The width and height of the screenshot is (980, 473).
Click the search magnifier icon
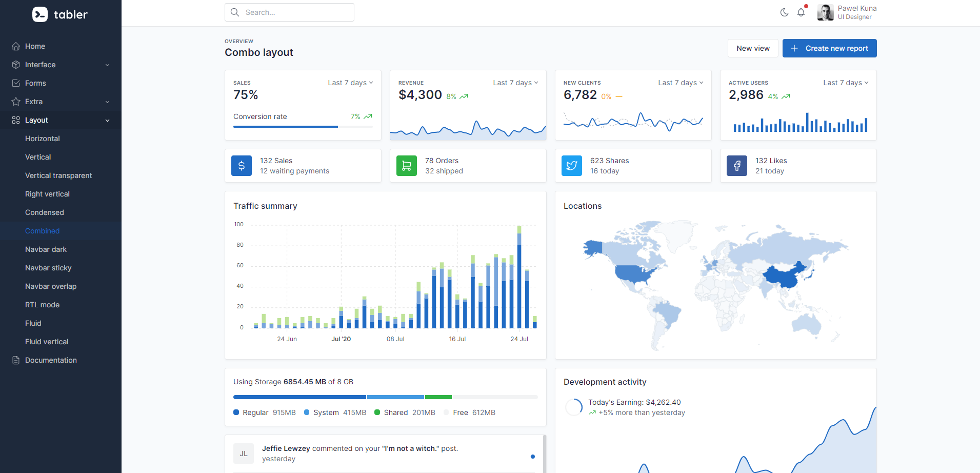(x=235, y=12)
